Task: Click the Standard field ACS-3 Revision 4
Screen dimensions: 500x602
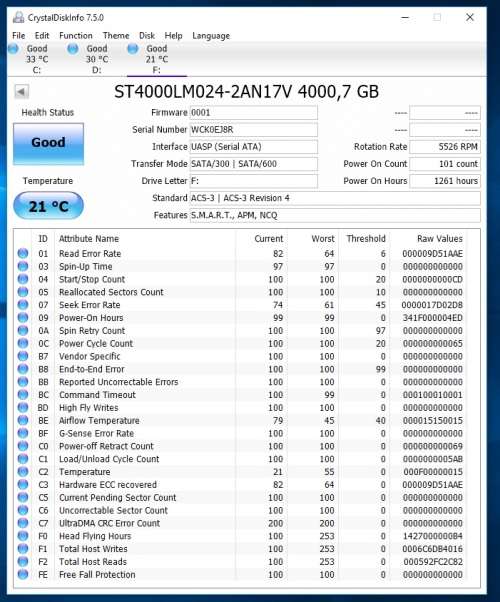Action: [335, 198]
